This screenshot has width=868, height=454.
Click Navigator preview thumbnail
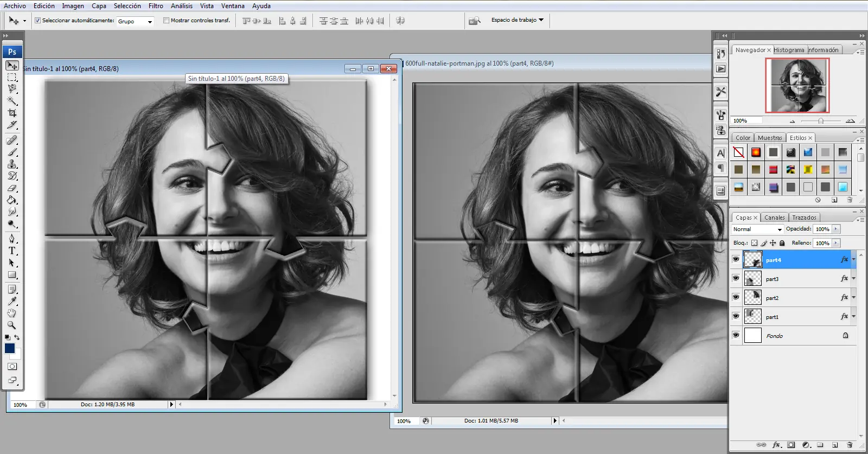click(x=797, y=86)
